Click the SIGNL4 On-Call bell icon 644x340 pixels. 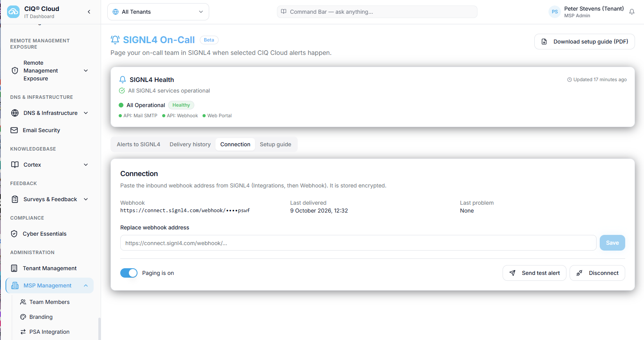pos(115,40)
